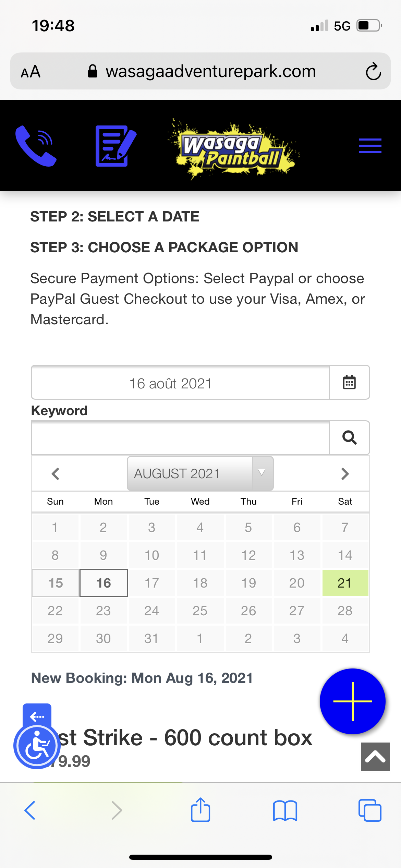Tap the blue plus floating button
Screen dimensions: 401x868
tap(352, 701)
